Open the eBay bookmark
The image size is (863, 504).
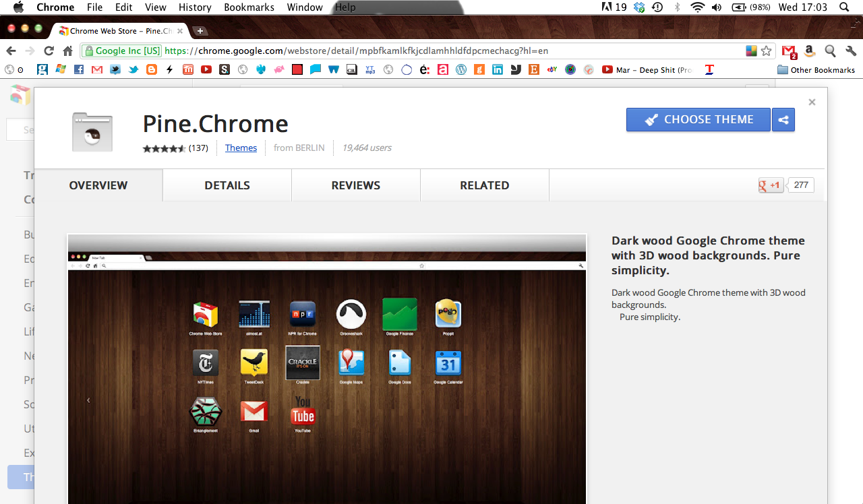pos(552,69)
